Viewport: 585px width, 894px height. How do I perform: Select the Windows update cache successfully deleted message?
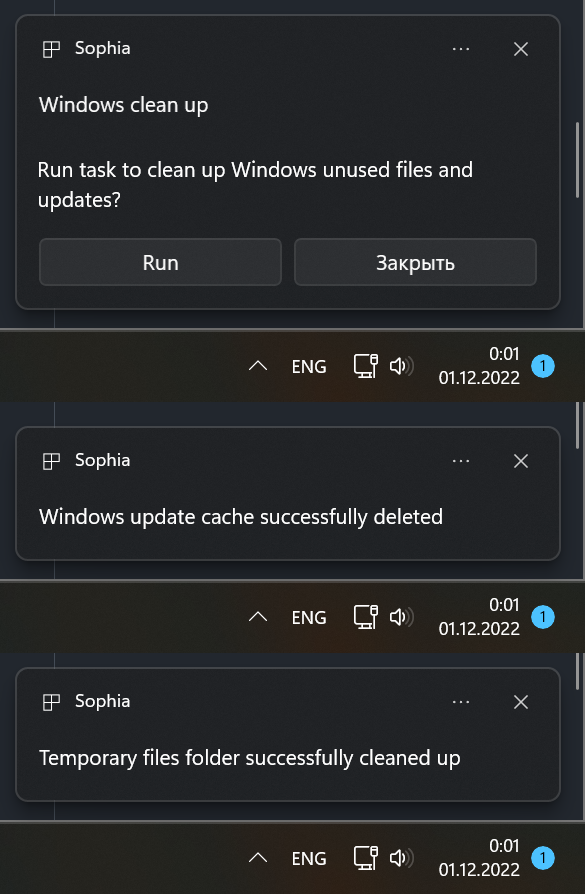click(x=241, y=517)
